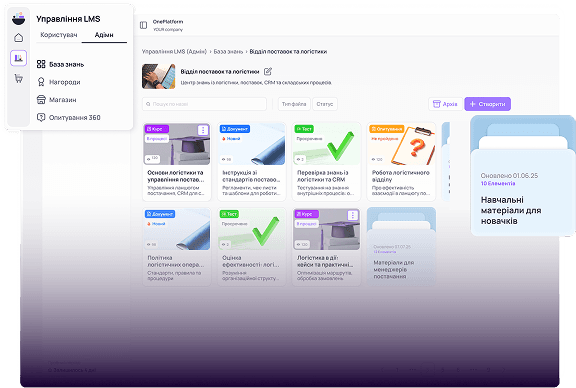Image resolution: width=576 pixels, height=388 pixels.
Task: Click the Архів button
Action: (445, 104)
